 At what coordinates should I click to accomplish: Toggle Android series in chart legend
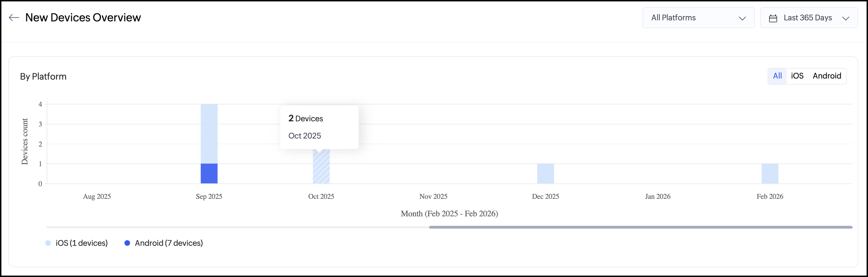click(169, 243)
